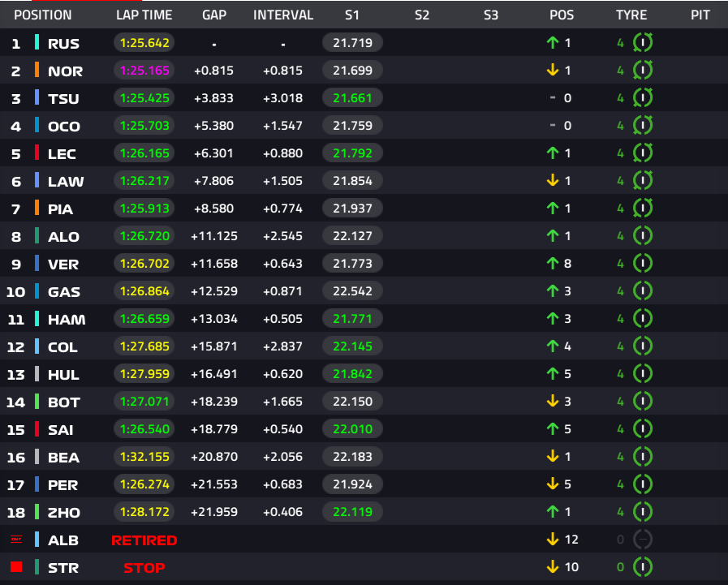The height and width of the screenshot is (585, 728).
Task: Click the tyre icon in VER row
Action: [643, 263]
